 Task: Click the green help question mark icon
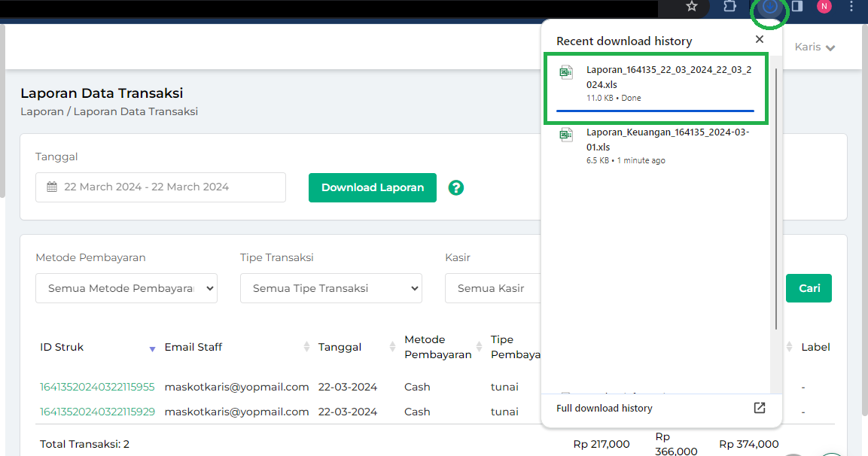(x=455, y=187)
